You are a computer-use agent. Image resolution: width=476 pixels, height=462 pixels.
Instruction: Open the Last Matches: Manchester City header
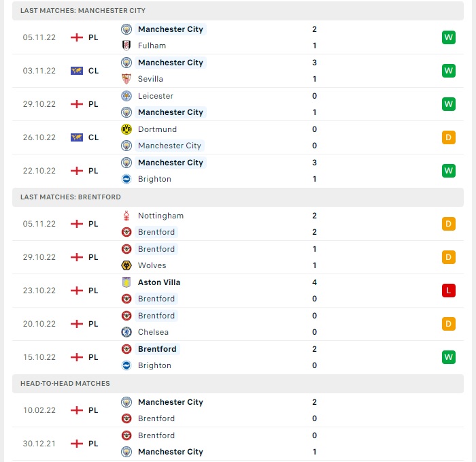coord(83,11)
